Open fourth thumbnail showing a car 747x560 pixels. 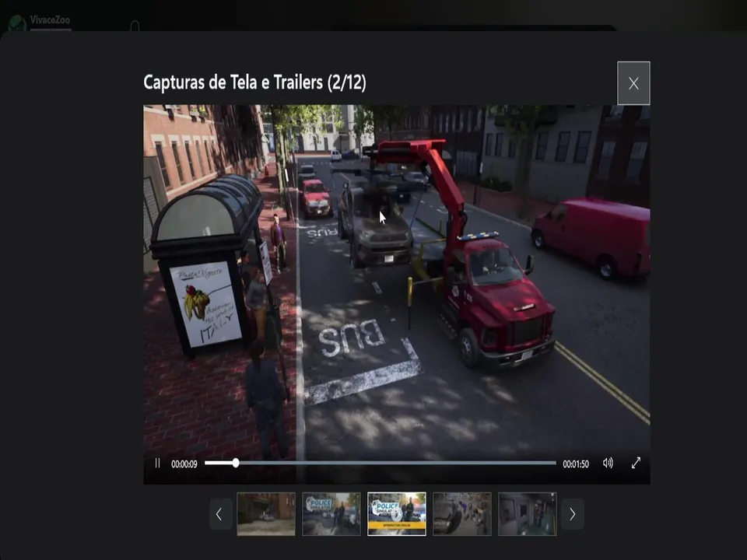coord(462,514)
